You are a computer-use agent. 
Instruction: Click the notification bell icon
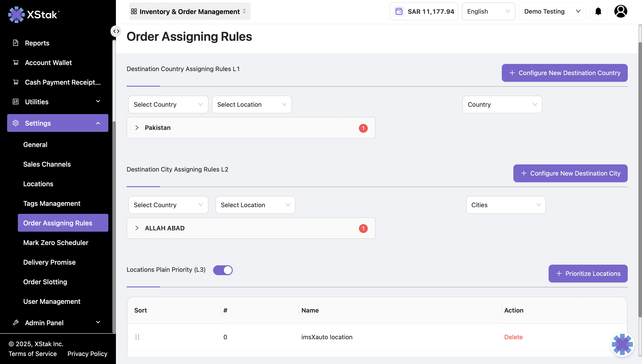[x=598, y=11]
